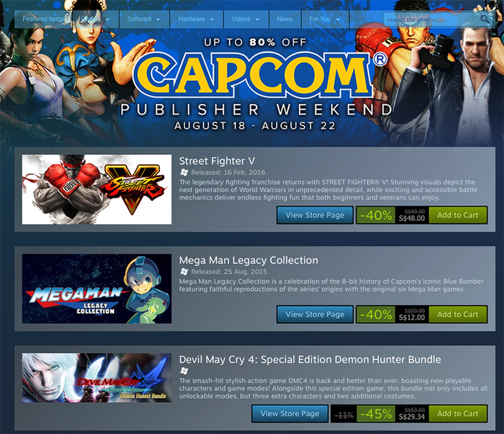Select Featured Items in navigation bar
This screenshot has height=434, width=504.
(x=43, y=19)
